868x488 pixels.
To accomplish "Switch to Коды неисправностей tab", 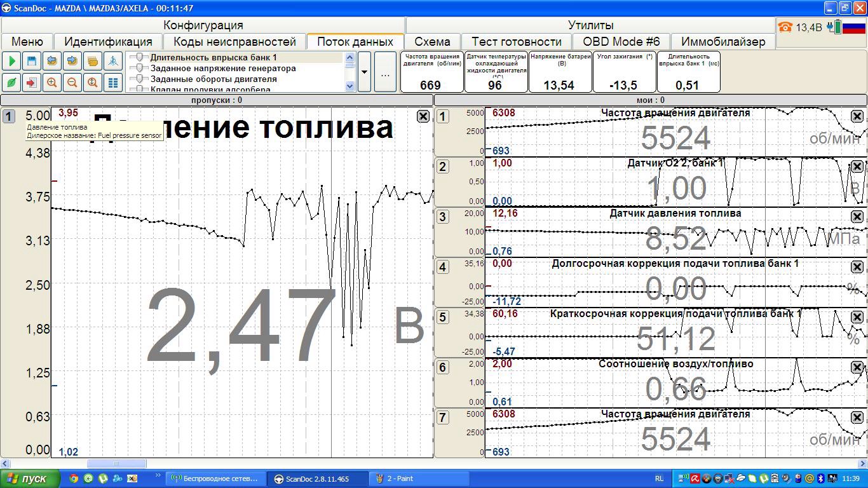I will tap(234, 42).
